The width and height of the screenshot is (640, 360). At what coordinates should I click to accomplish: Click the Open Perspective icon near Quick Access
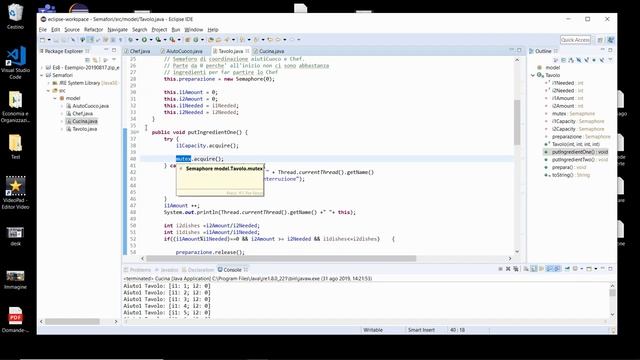[x=600, y=40]
